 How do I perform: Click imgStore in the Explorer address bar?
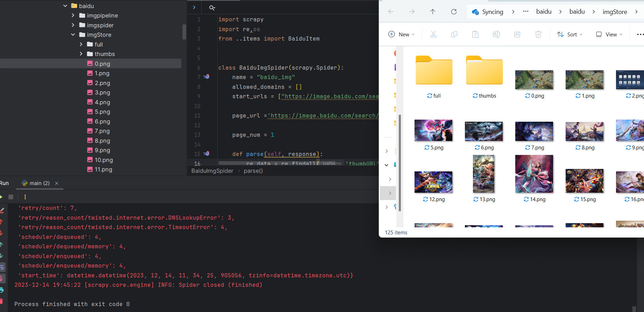pos(615,12)
